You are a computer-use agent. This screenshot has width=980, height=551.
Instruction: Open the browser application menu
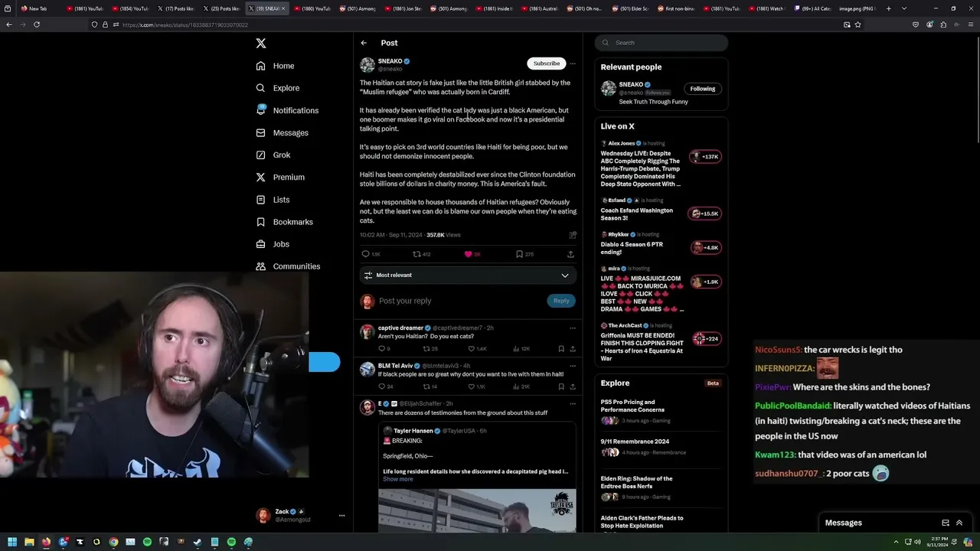coord(971,24)
